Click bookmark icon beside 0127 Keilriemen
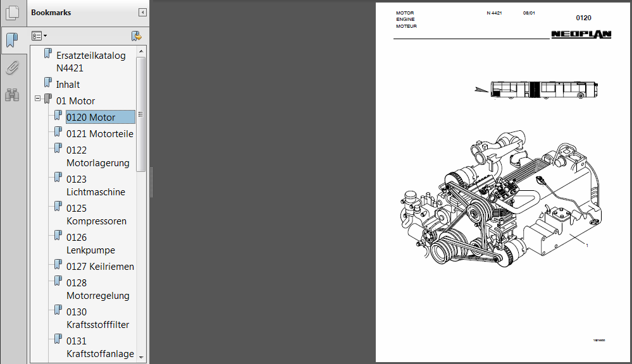632x364 pixels. (58, 264)
